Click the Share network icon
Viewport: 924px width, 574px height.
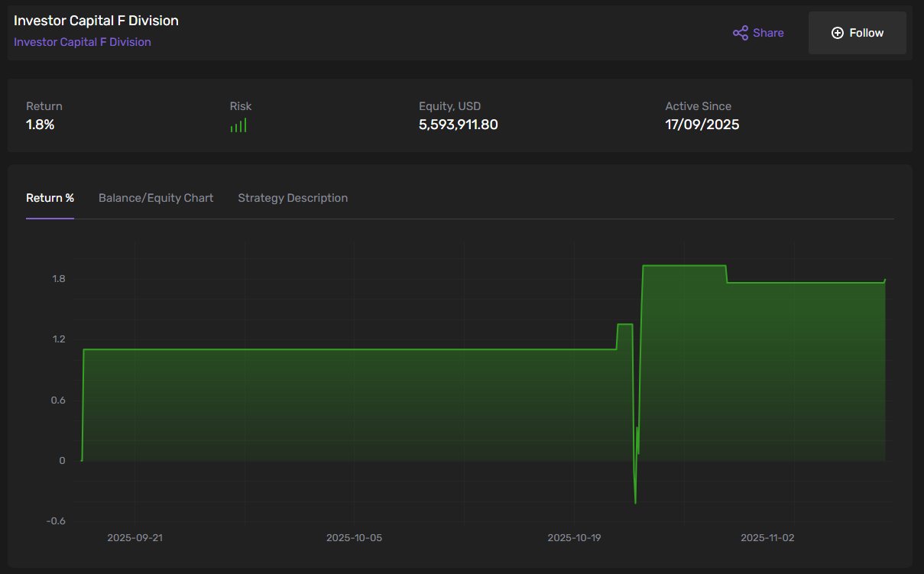740,33
